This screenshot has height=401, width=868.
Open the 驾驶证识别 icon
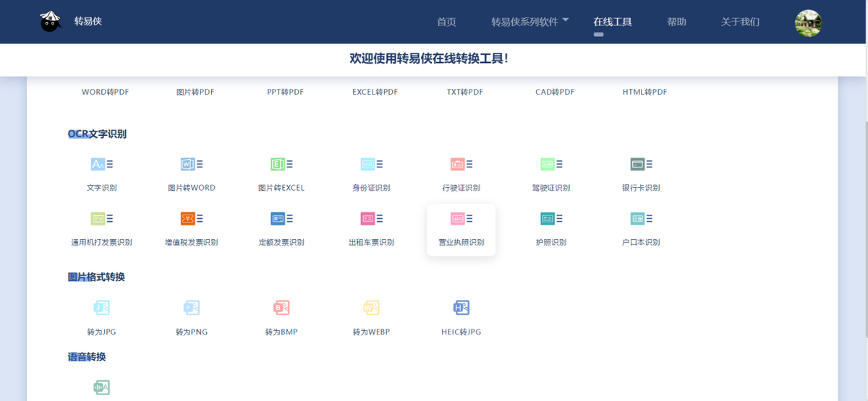click(x=551, y=165)
